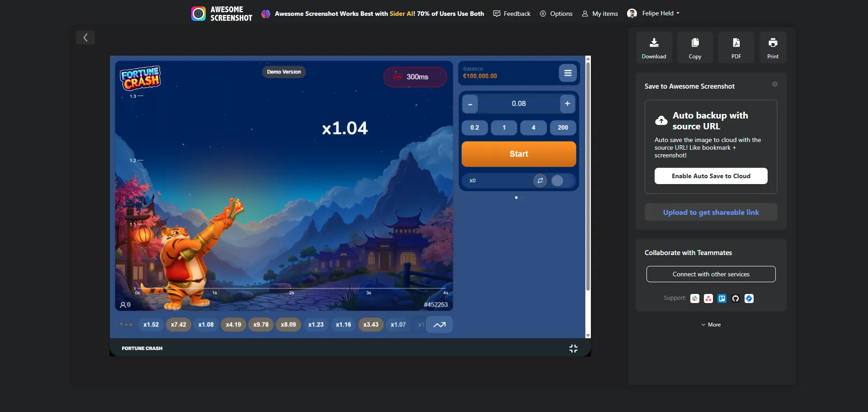The image size is (868, 412).
Task: Click the screenshot vertical scrollbar
Action: pos(588,176)
